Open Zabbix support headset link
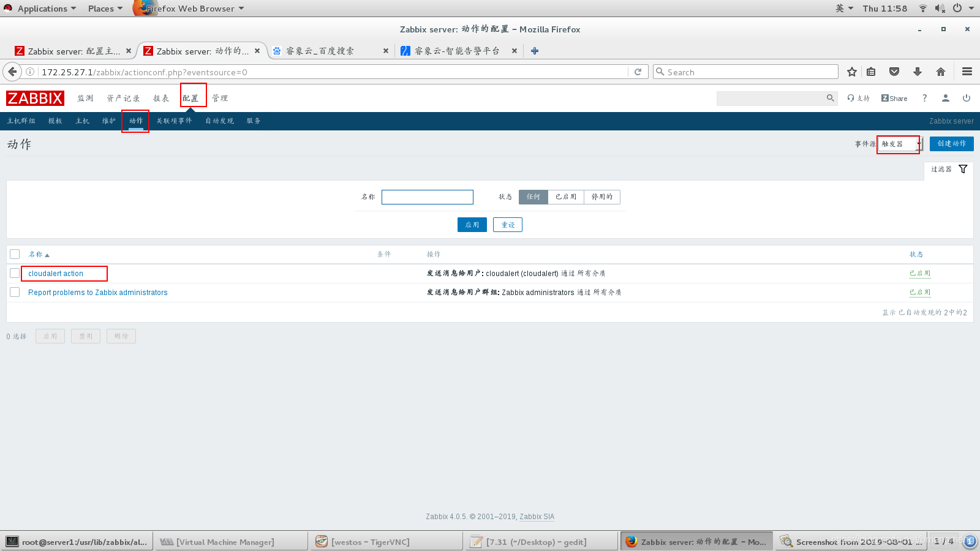 [858, 98]
